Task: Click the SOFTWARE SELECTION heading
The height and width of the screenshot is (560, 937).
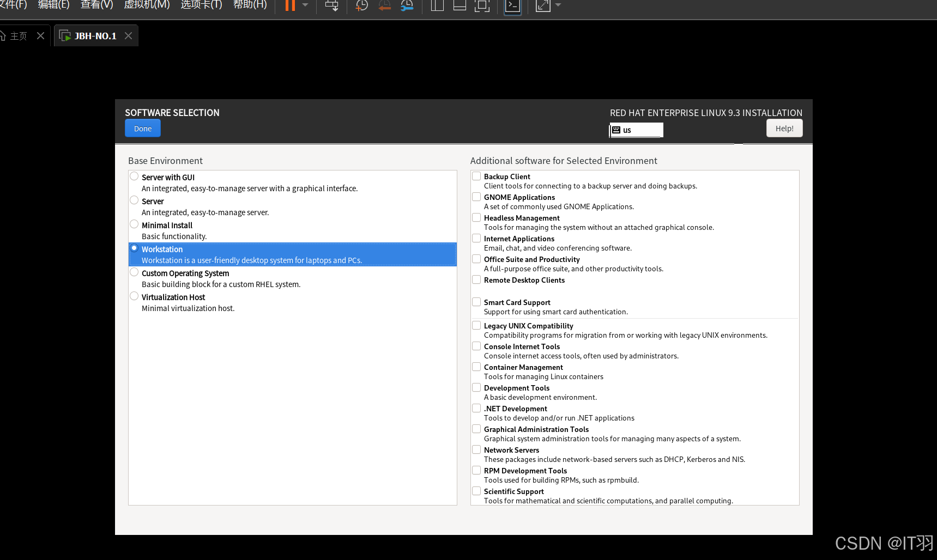Action: click(172, 113)
